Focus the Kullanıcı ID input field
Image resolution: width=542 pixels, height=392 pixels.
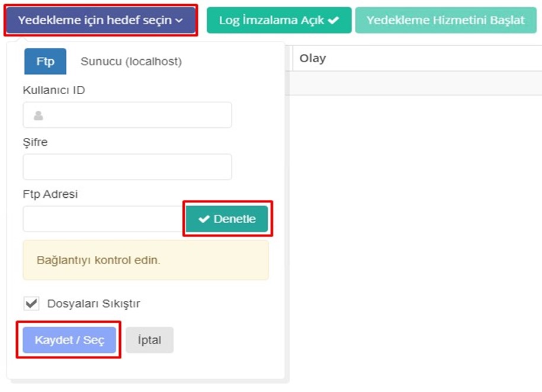(x=127, y=115)
